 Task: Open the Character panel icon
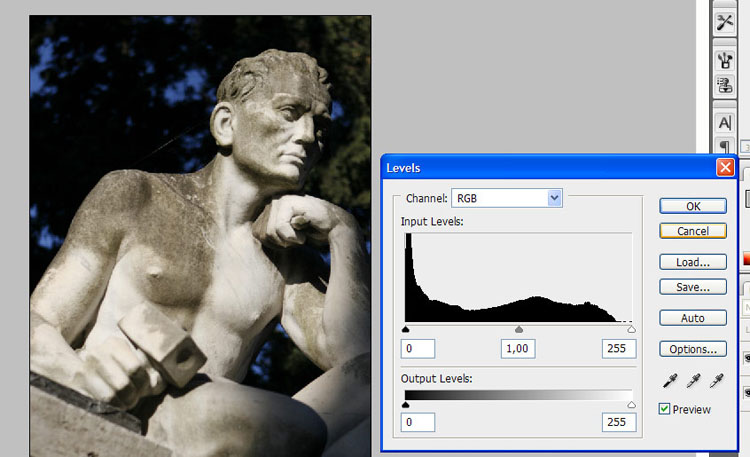coord(725,123)
